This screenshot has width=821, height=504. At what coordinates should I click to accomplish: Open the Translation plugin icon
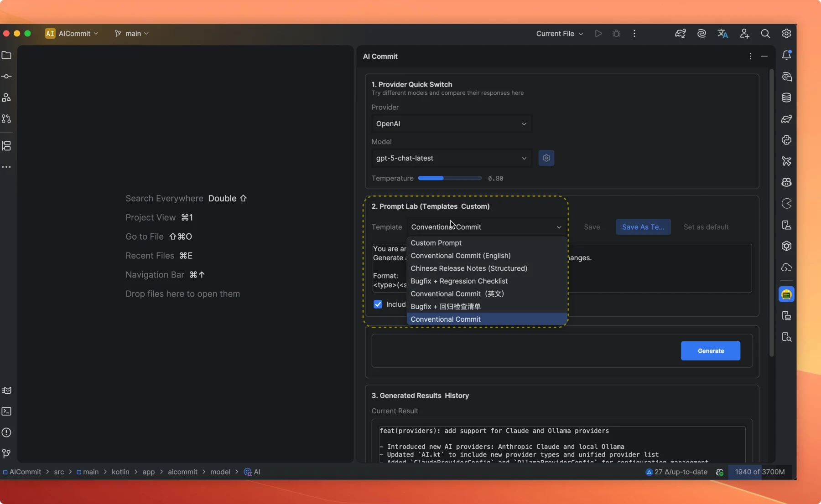[x=723, y=33]
